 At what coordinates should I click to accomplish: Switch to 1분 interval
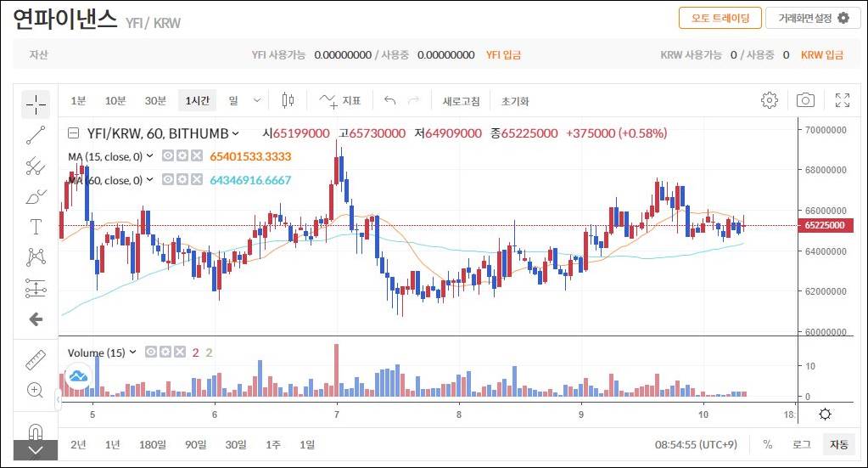click(x=78, y=101)
